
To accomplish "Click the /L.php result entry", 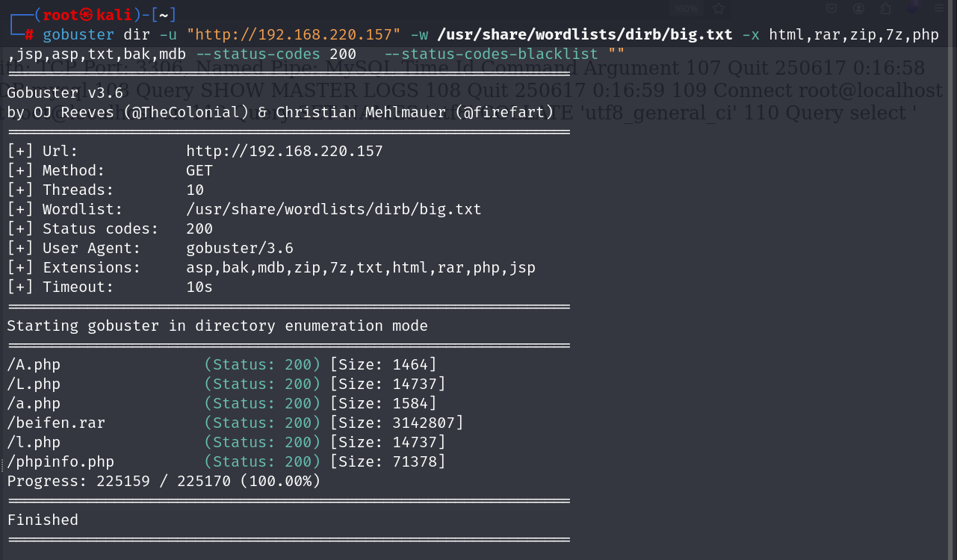I will [x=34, y=385].
